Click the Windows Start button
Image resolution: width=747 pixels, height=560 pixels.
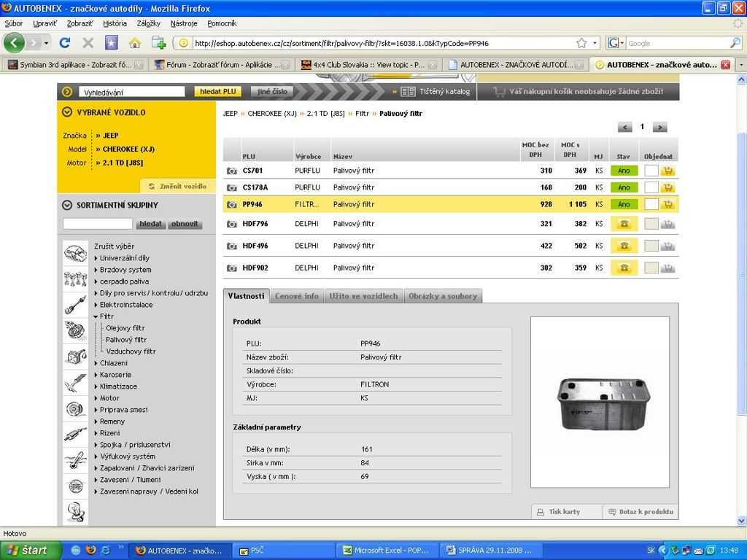(x=31, y=551)
